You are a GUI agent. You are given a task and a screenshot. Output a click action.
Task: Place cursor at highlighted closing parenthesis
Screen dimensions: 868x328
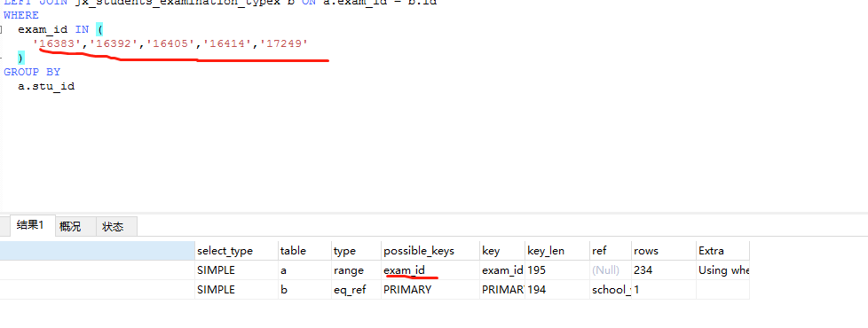point(21,58)
